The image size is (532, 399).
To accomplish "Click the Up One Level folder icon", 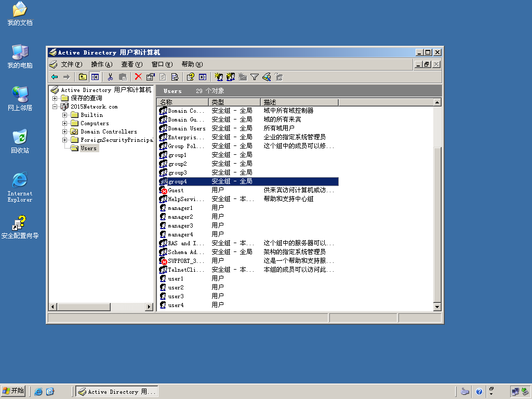I will pyautogui.click(x=83, y=77).
